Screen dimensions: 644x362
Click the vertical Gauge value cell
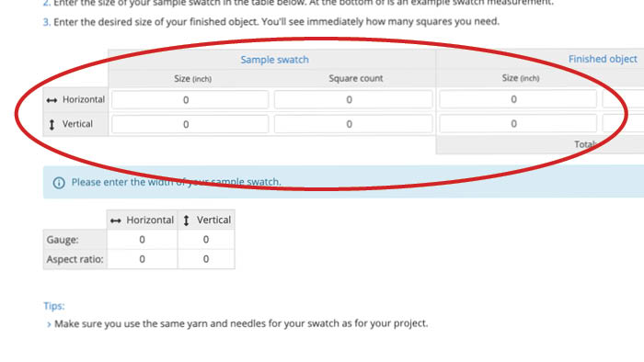[x=206, y=240]
